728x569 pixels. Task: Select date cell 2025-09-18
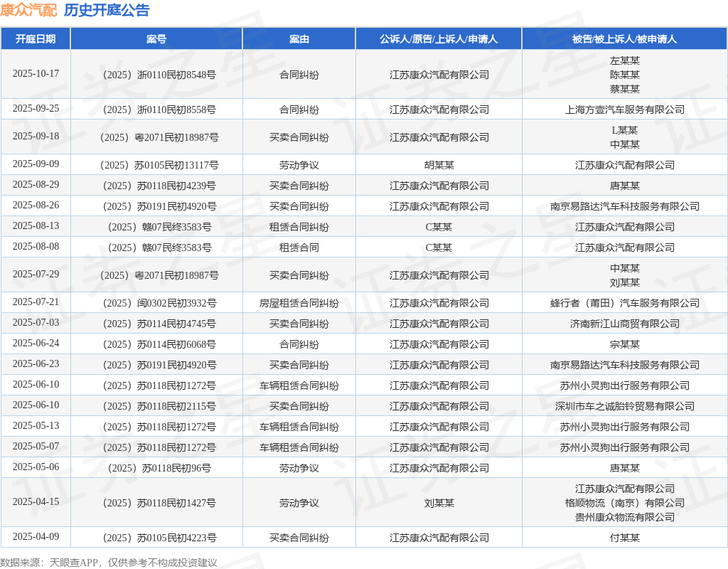point(36,137)
